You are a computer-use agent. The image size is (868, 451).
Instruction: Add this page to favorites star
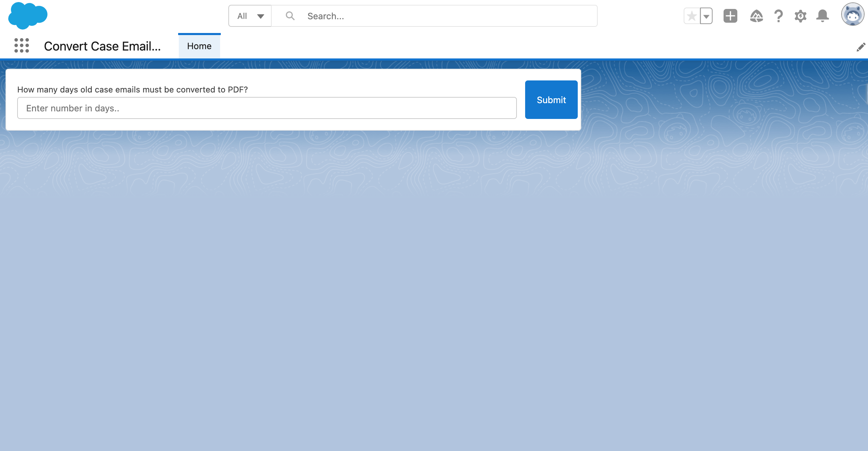tap(692, 16)
